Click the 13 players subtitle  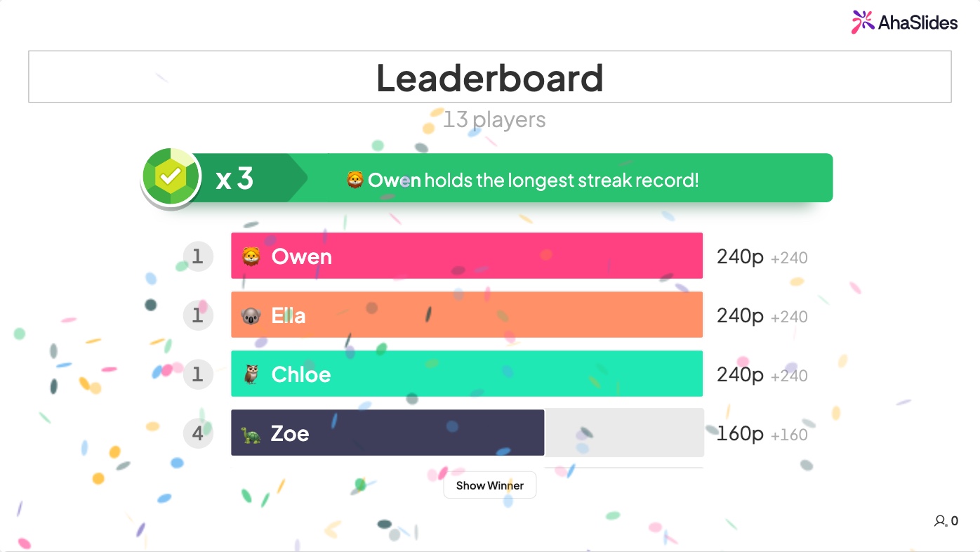click(494, 120)
